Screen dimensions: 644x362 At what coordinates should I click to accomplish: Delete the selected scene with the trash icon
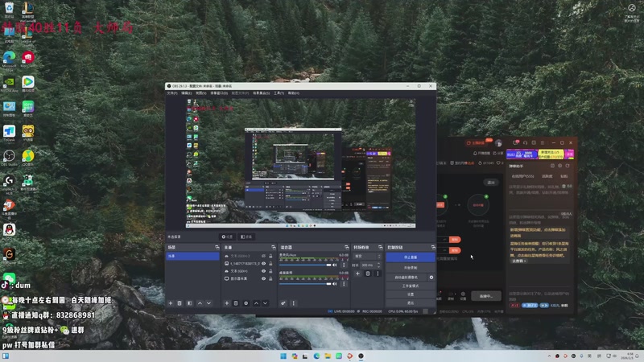tap(180, 303)
